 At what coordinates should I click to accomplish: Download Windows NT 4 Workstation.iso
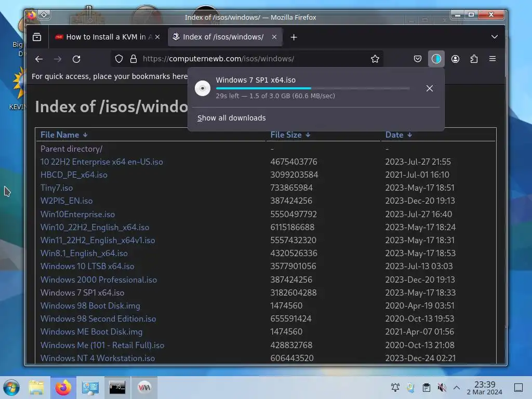pyautogui.click(x=97, y=358)
